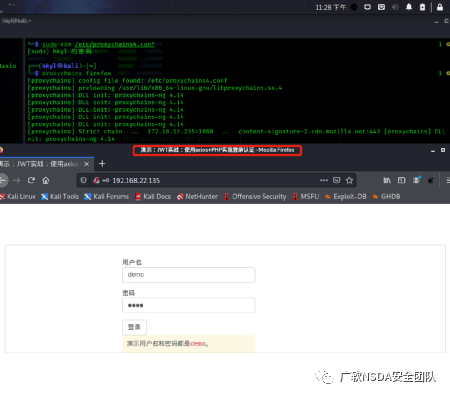The image size is (450, 397).
Task: Open the page actions three-dot menu
Action: point(324,180)
